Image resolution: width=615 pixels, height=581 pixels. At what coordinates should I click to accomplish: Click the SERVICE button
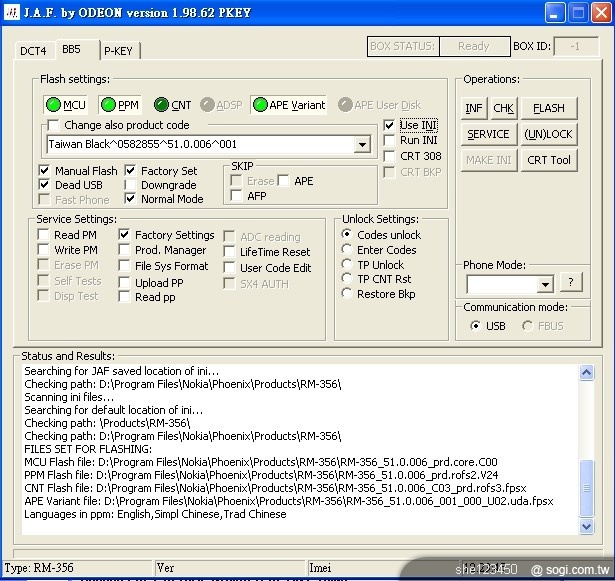pyautogui.click(x=489, y=134)
